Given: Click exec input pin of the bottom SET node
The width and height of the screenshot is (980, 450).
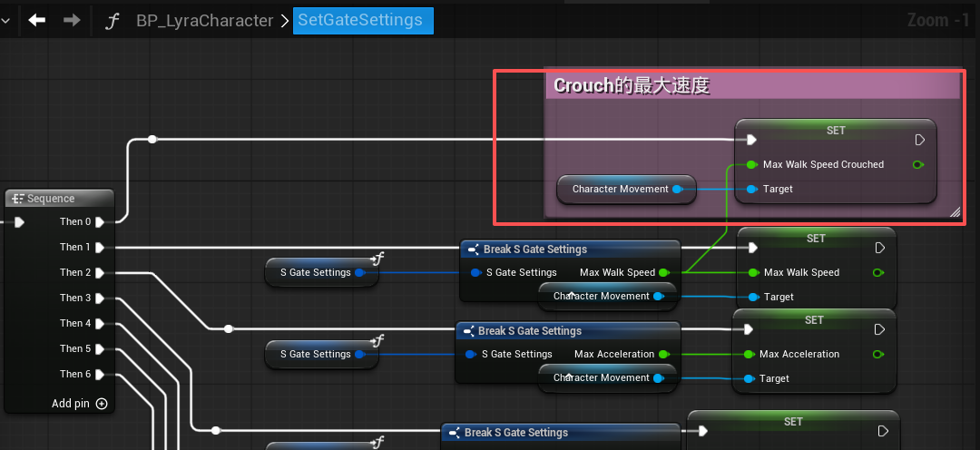Looking at the screenshot, I should (x=702, y=431).
